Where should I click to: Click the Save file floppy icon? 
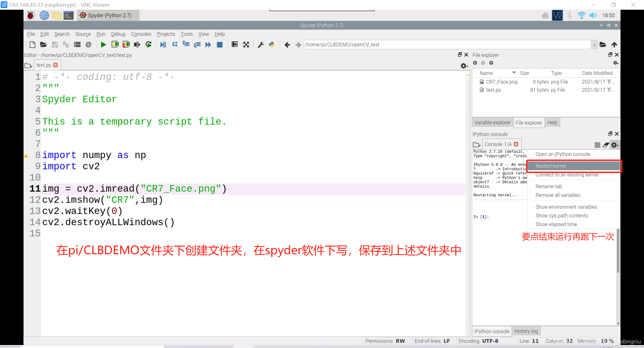click(55, 45)
